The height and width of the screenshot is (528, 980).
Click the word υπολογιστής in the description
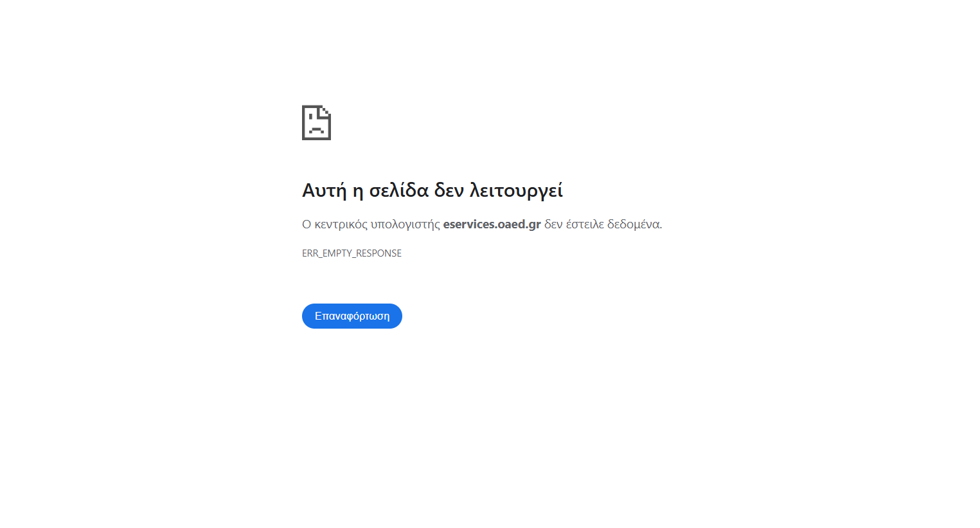coord(405,224)
